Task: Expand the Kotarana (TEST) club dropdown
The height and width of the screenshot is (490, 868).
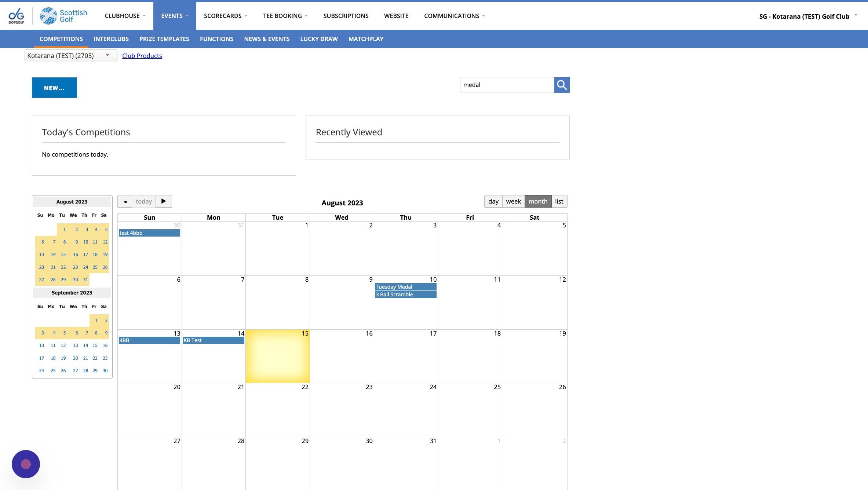Action: click(70, 55)
